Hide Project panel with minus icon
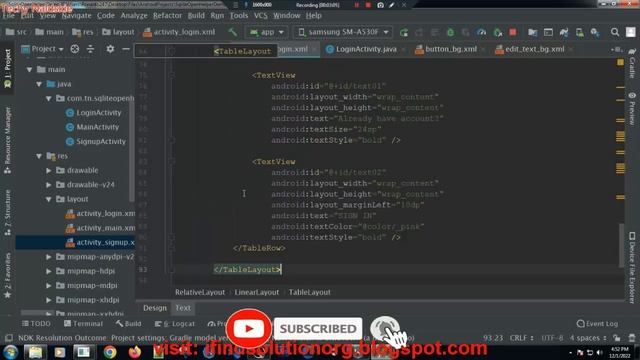 (126, 49)
